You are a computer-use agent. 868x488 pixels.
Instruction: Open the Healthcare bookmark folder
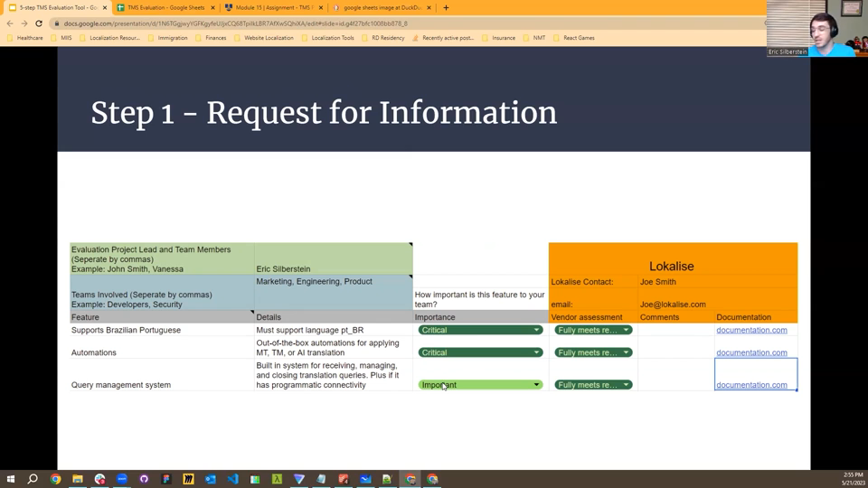click(25, 38)
